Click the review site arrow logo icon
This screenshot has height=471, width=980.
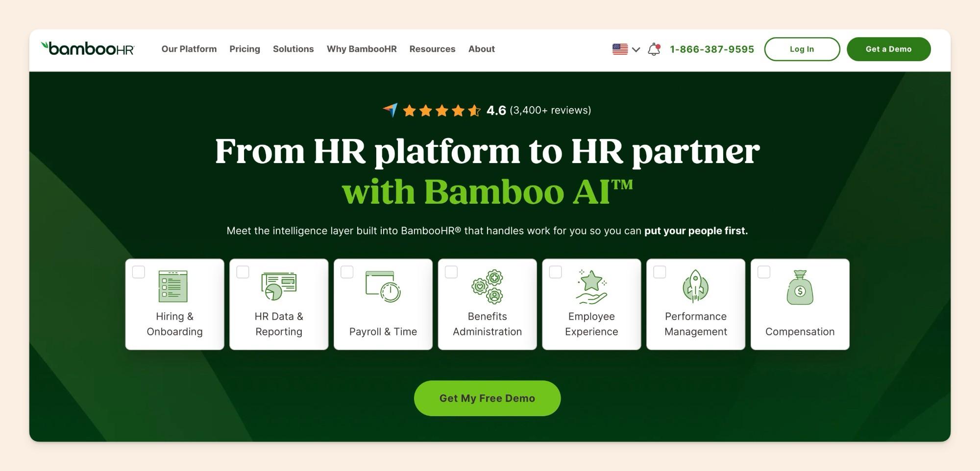(x=391, y=110)
